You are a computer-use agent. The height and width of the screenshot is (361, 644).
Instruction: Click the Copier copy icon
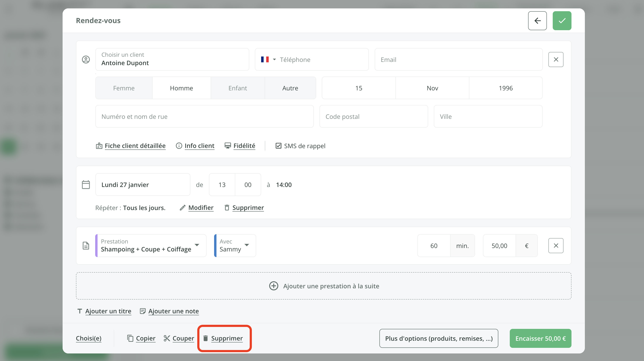coord(130,338)
